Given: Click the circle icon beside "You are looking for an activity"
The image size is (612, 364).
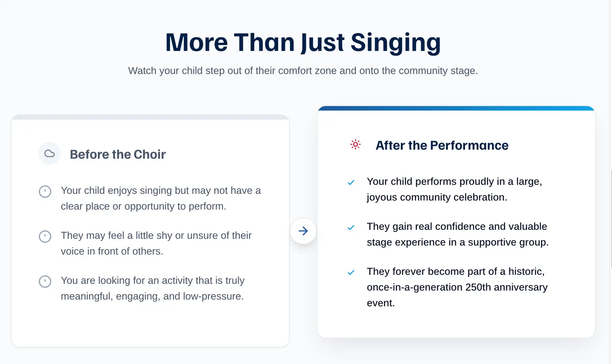Looking at the screenshot, I should (x=45, y=281).
